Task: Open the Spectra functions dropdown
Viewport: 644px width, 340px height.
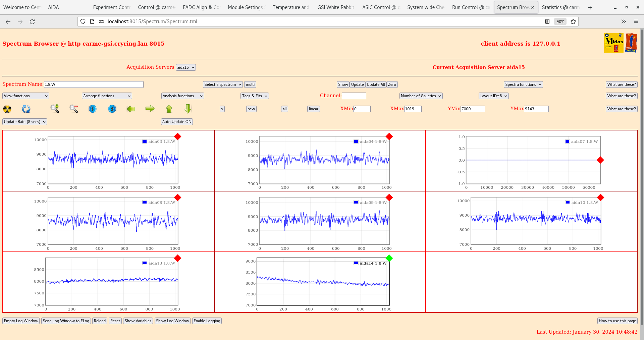Action: pyautogui.click(x=523, y=84)
